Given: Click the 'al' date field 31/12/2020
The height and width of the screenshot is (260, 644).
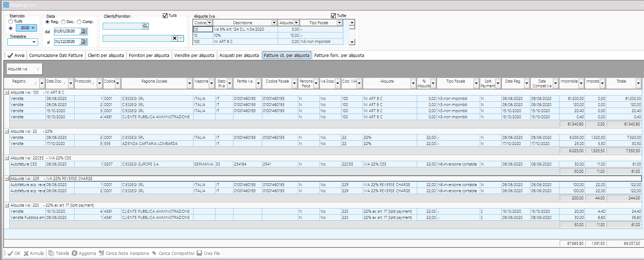Looking at the screenshot, I should [67, 42].
